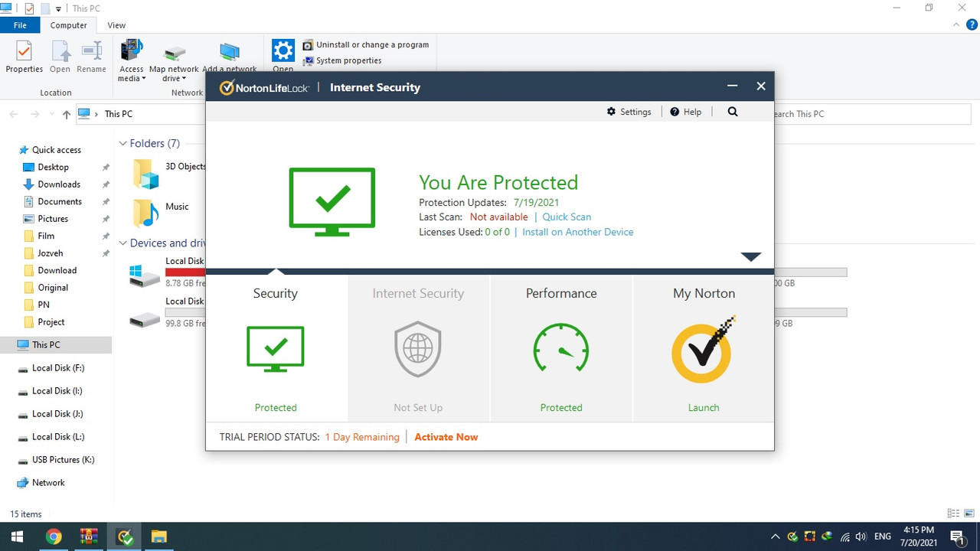Launch My Norton via the yellow checkmark icon

[x=704, y=349]
